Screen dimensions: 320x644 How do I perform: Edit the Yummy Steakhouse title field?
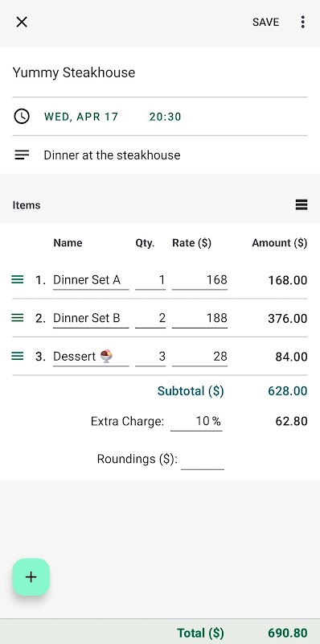coord(160,72)
